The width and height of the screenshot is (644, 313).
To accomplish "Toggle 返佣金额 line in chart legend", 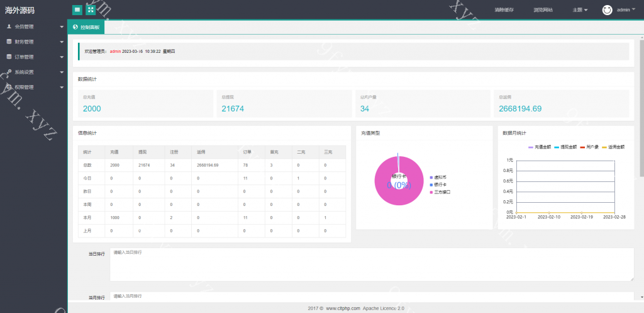I will [x=613, y=146].
